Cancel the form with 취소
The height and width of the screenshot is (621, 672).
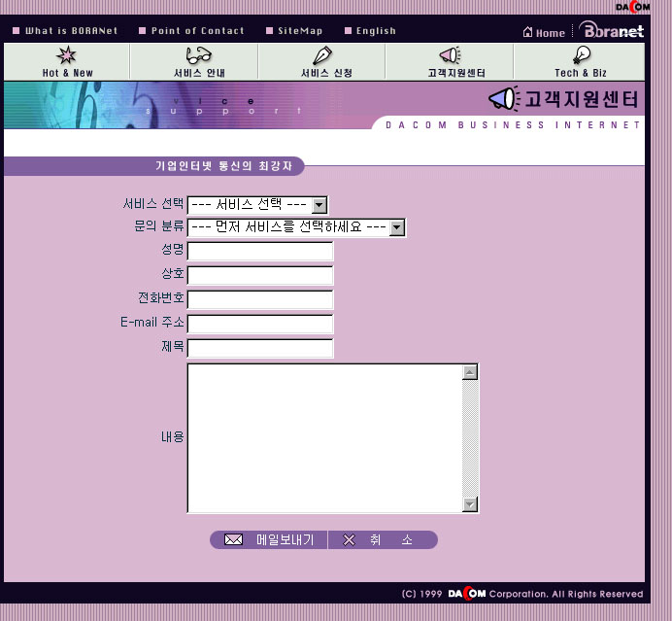click(x=384, y=539)
